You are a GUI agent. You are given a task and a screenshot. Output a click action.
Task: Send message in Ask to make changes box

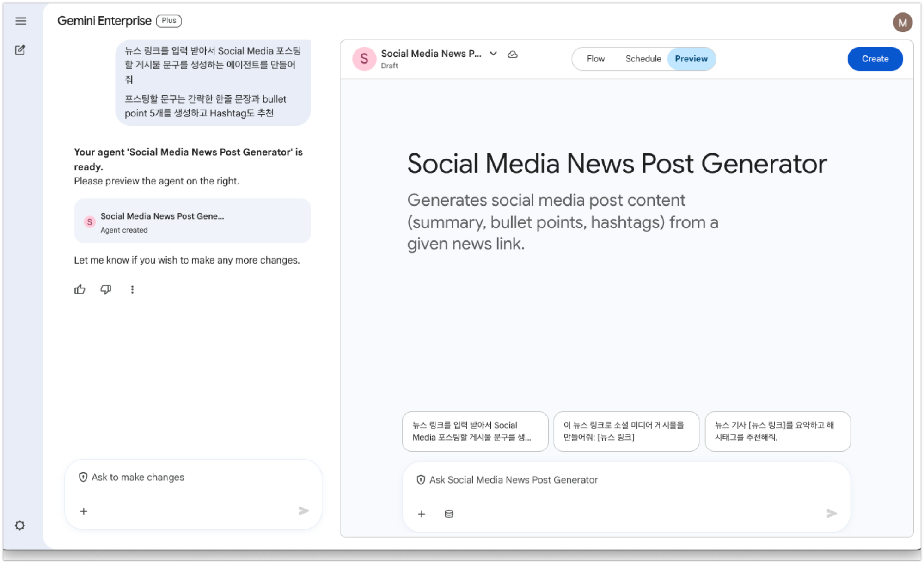click(303, 511)
